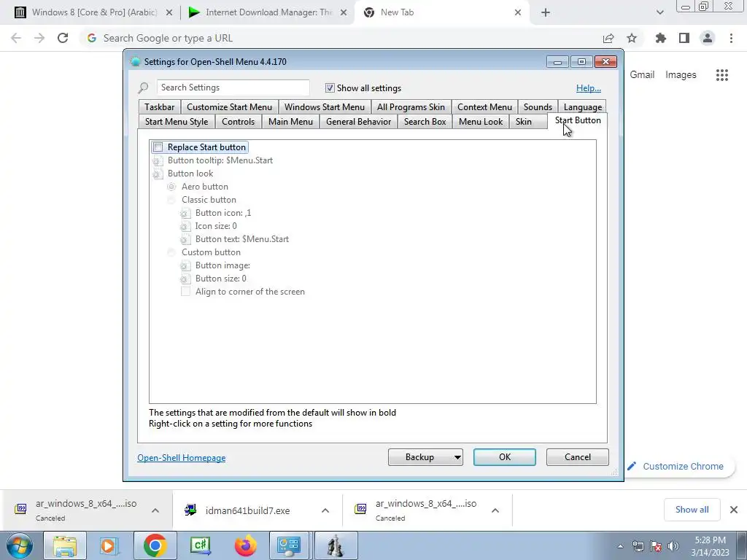Viewport: 747px width, 560px height.
Task: Click the Button icon setting gear
Action: tap(185, 213)
